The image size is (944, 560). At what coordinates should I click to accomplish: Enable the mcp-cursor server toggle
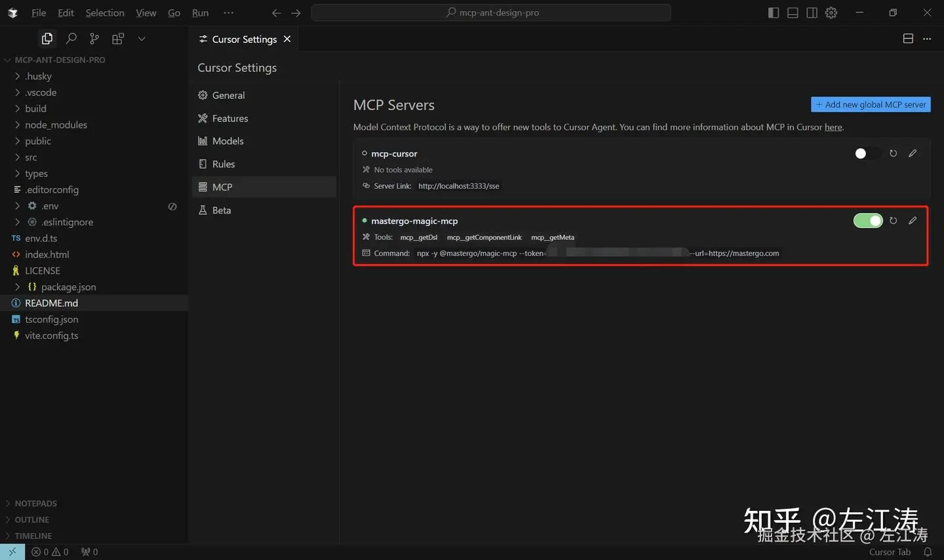867,153
